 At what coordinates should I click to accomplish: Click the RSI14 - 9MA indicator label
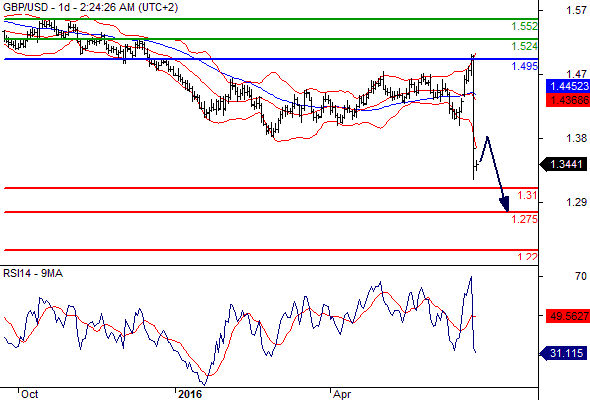pyautogui.click(x=33, y=274)
